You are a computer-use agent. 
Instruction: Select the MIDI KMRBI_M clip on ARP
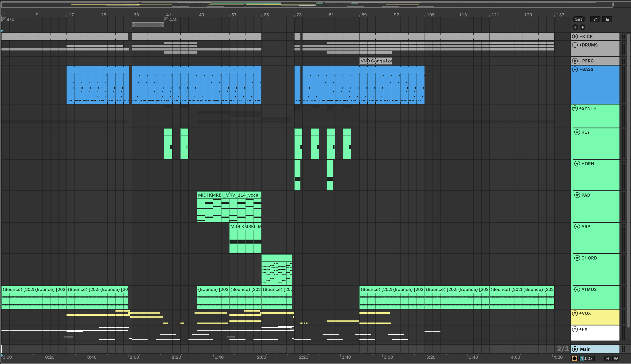tap(245, 238)
